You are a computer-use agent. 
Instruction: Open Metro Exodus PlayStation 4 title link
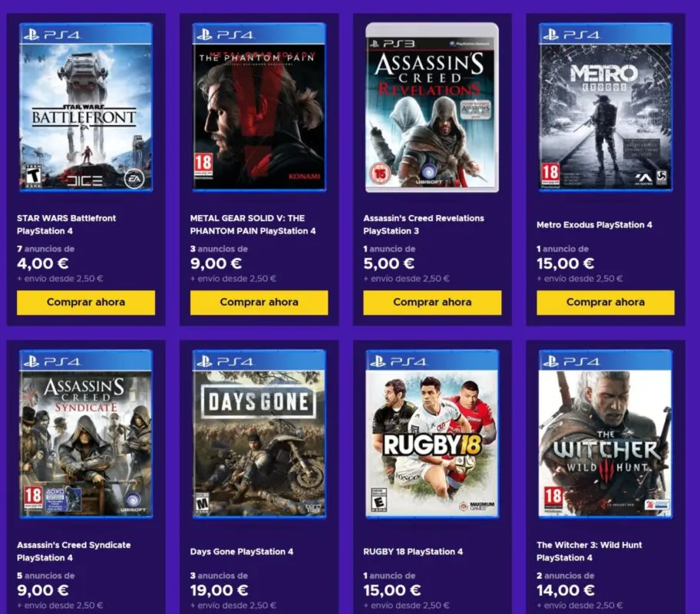pos(594,225)
